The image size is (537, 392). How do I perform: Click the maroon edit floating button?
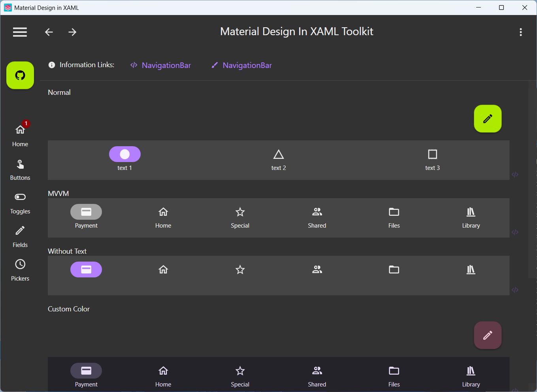coord(488,335)
